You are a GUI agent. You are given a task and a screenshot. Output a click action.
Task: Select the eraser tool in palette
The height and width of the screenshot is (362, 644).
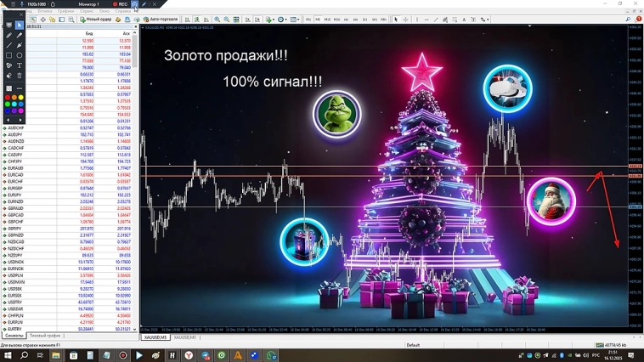pyautogui.click(x=9, y=76)
